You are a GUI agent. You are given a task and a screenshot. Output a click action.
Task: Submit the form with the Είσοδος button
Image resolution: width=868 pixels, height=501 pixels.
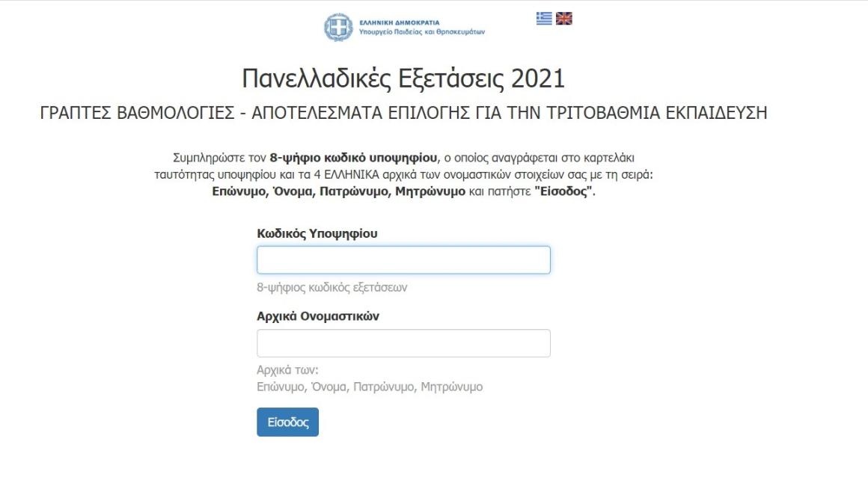pos(288,422)
